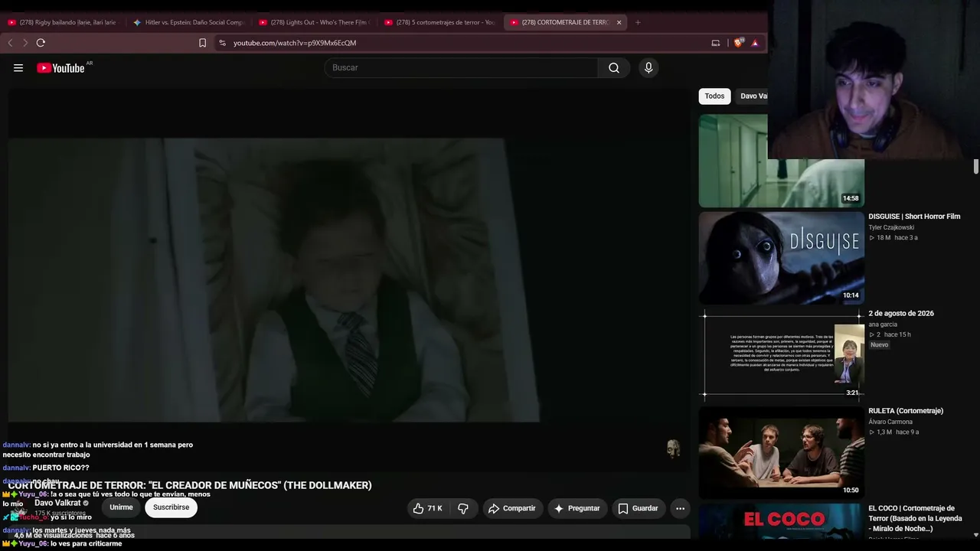Click the magnifier search button
Image resolution: width=980 pixels, height=551 pixels.
(x=614, y=68)
